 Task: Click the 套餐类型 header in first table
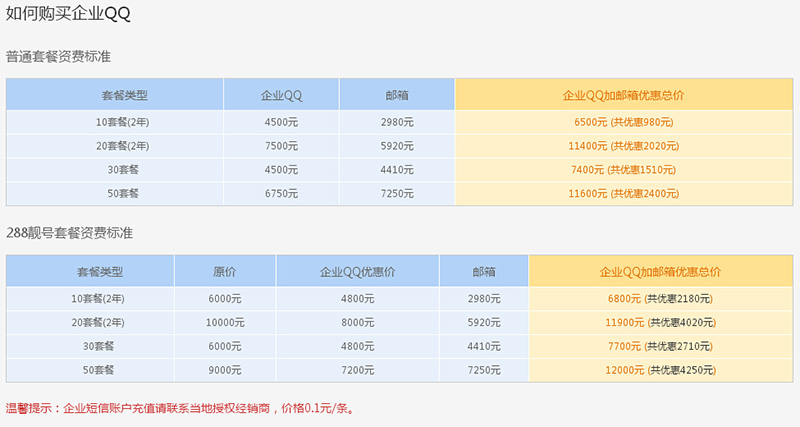pyautogui.click(x=124, y=95)
